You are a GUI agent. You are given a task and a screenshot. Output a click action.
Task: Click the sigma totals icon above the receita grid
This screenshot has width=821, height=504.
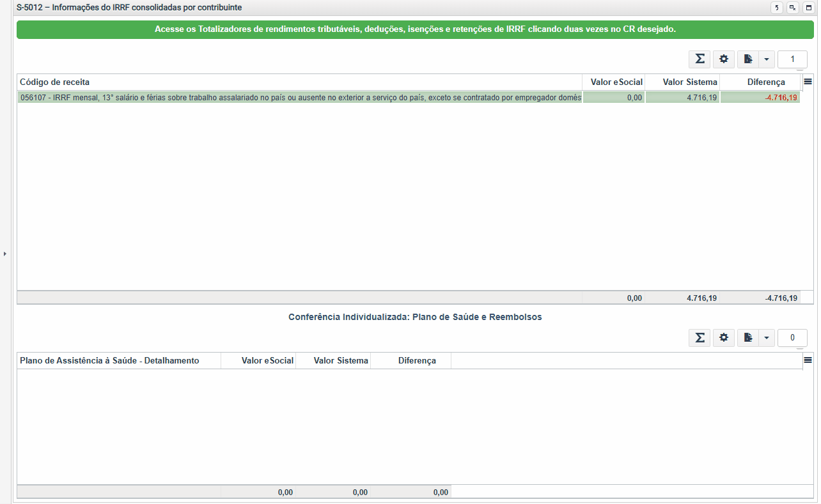(x=700, y=59)
